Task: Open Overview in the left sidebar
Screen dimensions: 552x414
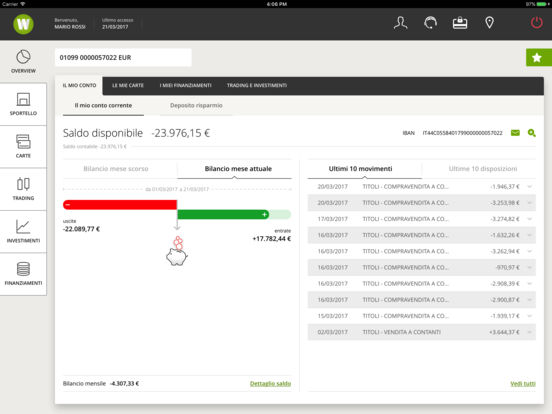Action: tap(23, 62)
